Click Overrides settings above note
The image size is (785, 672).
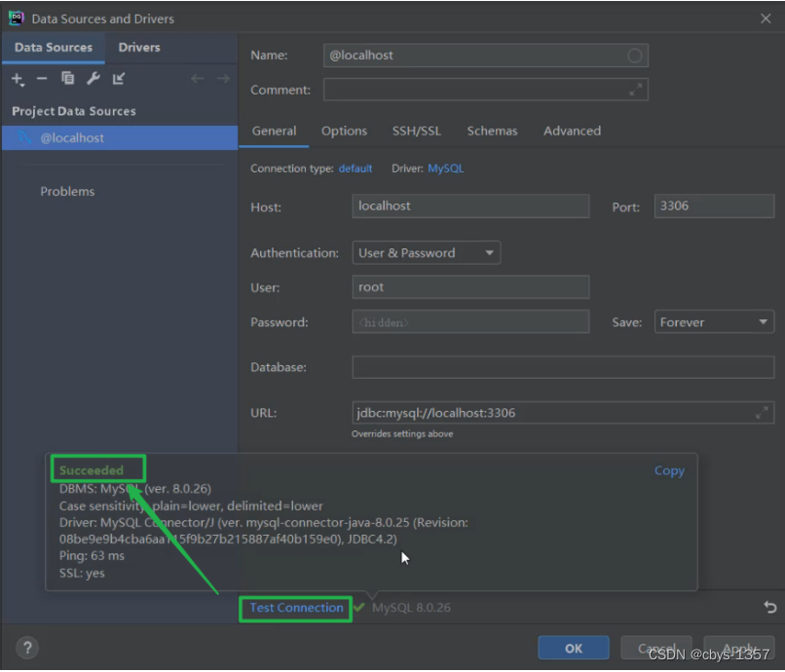click(x=402, y=434)
